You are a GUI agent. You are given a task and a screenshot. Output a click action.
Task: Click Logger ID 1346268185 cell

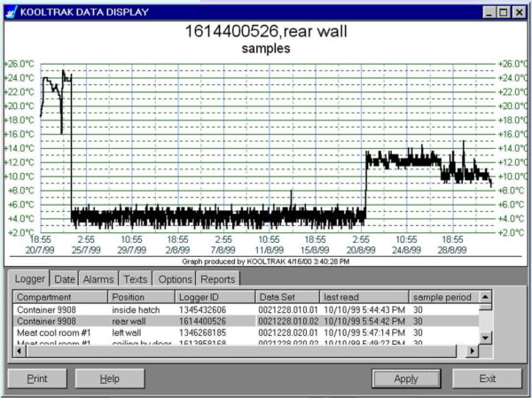tap(202, 332)
